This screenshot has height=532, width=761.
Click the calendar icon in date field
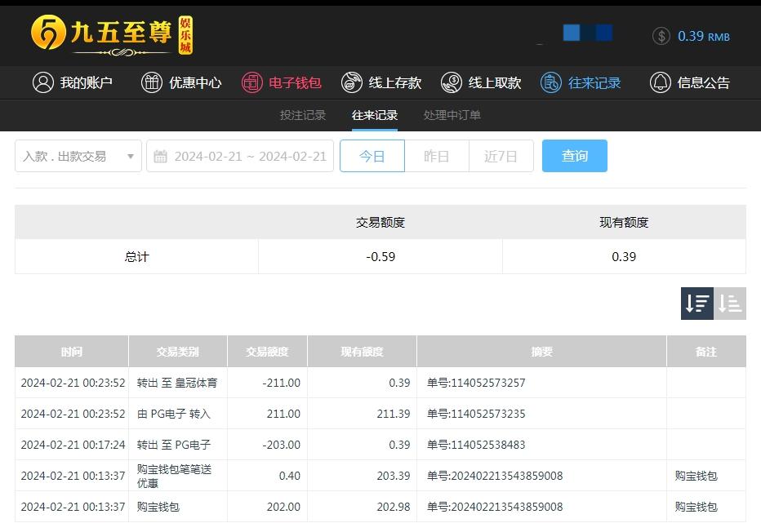[x=161, y=156]
